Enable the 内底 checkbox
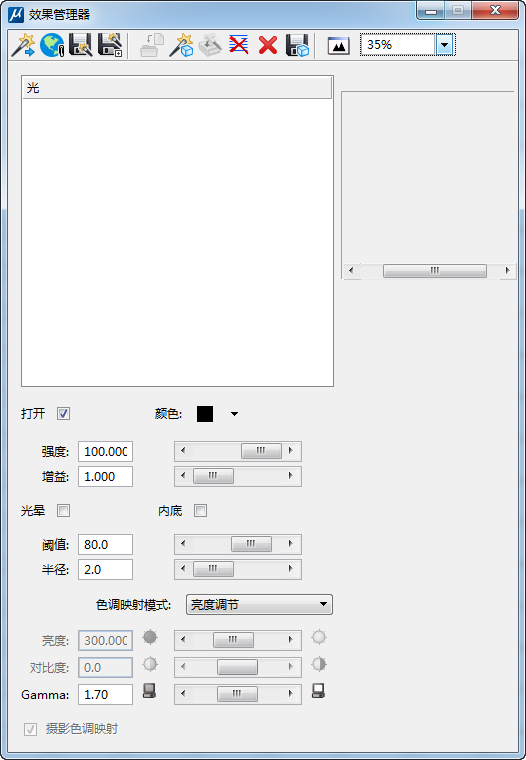The width and height of the screenshot is (526, 760). tap(200, 510)
